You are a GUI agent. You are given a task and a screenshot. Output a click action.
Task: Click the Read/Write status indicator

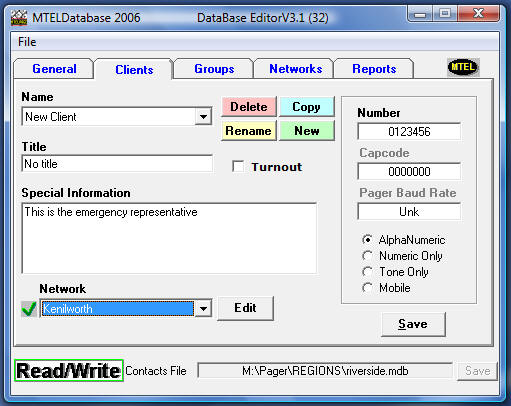coord(69,370)
